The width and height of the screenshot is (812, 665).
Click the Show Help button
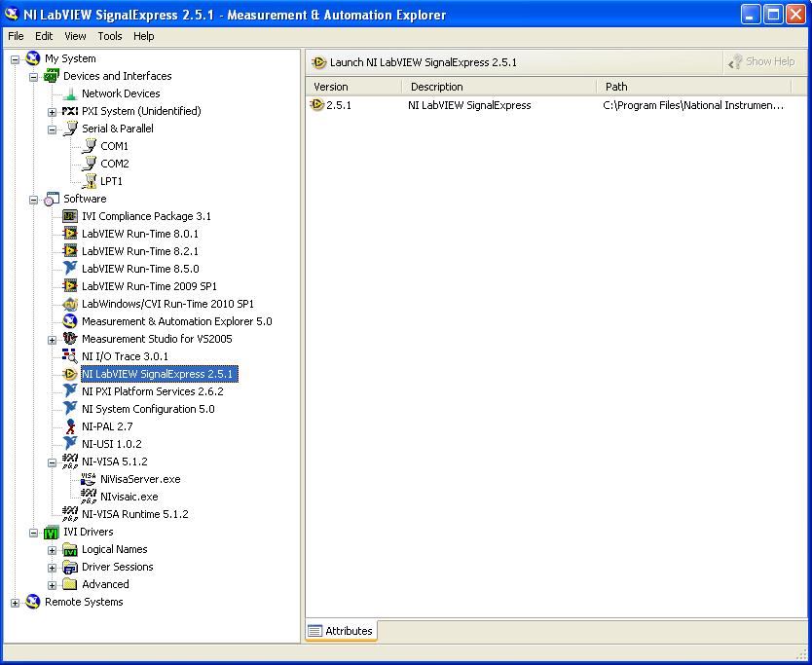click(761, 61)
